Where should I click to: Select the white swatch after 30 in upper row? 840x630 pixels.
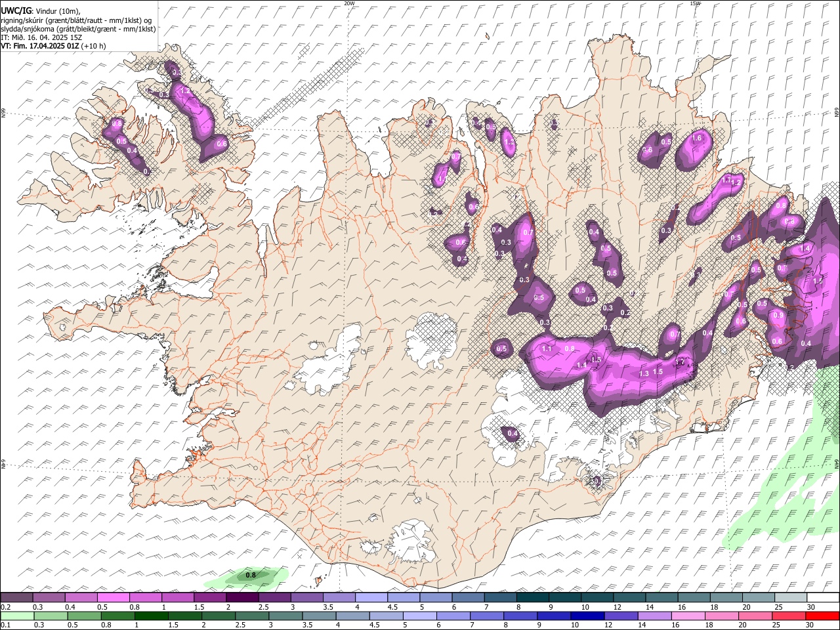click(x=824, y=597)
